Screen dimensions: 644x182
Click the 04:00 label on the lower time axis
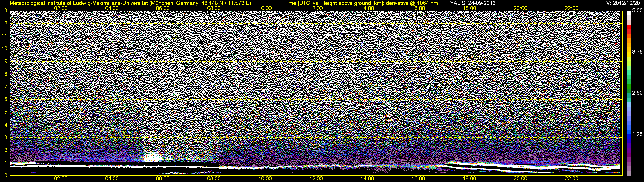(112, 179)
